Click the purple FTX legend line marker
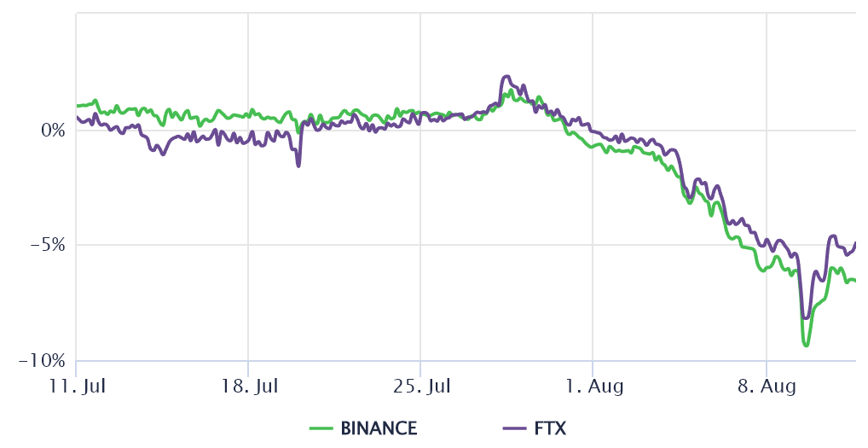This screenshot has width=868, height=448. pyautogui.click(x=515, y=428)
